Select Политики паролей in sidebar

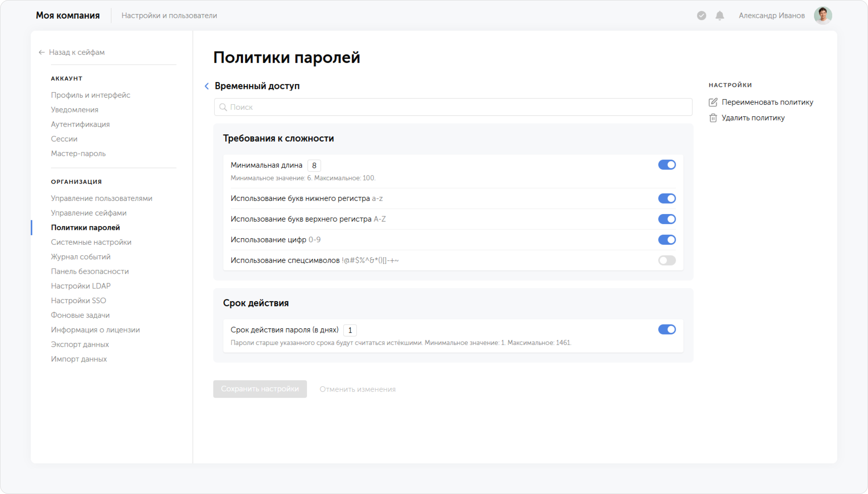(x=85, y=227)
